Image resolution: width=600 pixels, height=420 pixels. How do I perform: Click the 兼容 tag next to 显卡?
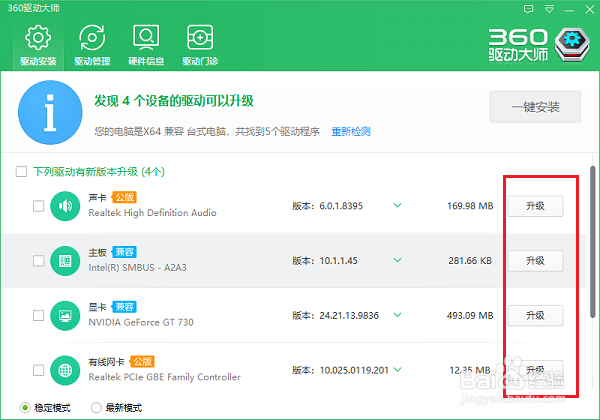click(x=124, y=307)
